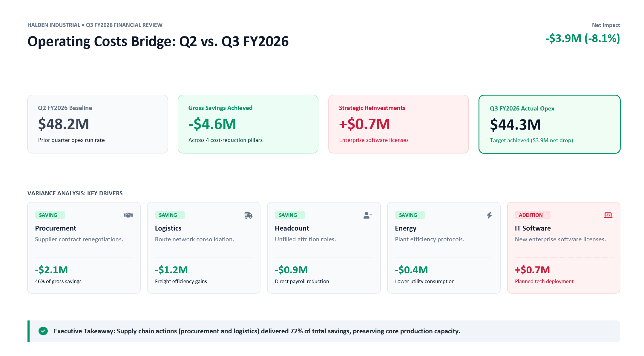Screen dimensions: 644x356
Task: Click 'Direct payroll reduction' note
Action: [302, 281]
